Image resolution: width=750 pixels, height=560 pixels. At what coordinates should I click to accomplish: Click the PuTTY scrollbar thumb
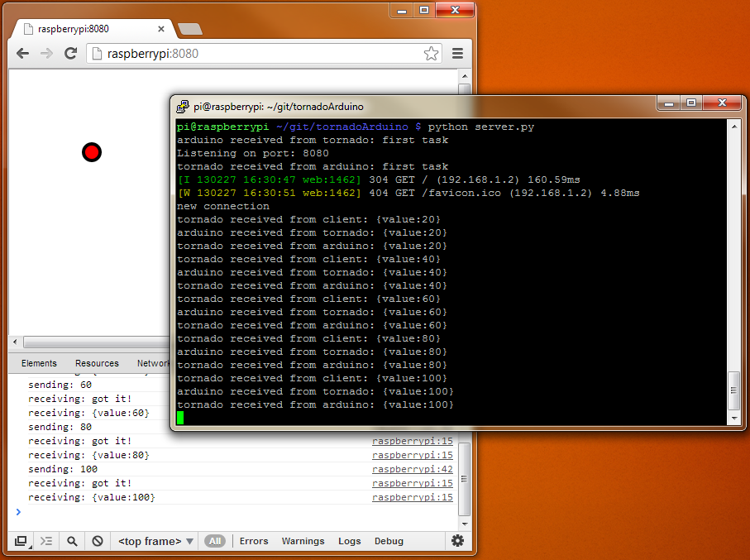click(733, 390)
